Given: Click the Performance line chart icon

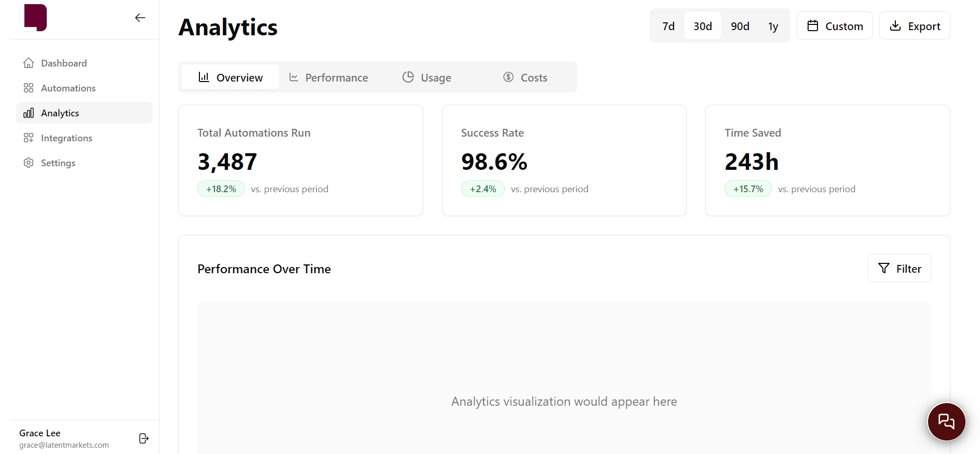Looking at the screenshot, I should (x=293, y=77).
